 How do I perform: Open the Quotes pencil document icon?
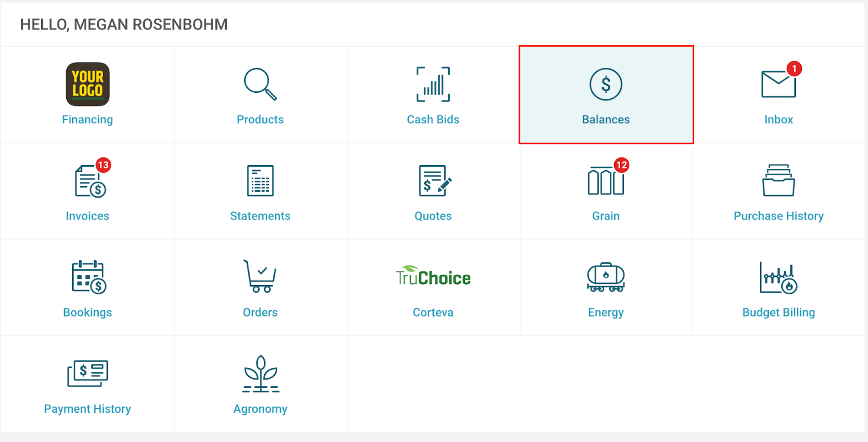(x=435, y=181)
